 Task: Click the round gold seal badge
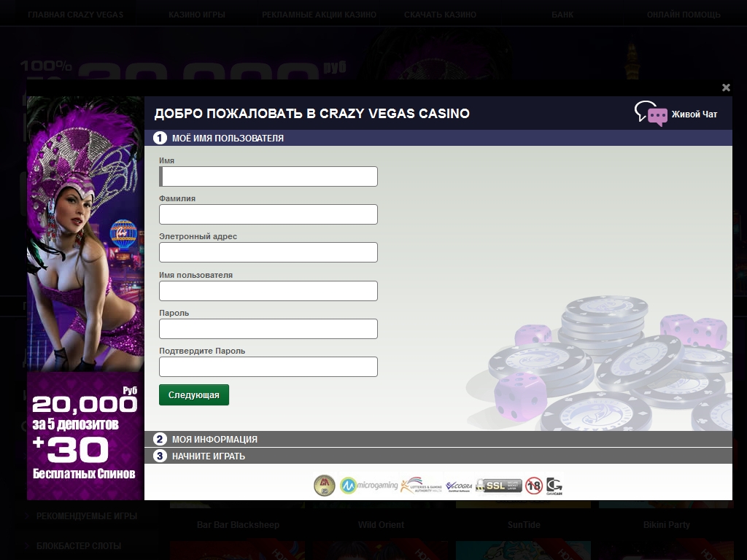coord(325,485)
